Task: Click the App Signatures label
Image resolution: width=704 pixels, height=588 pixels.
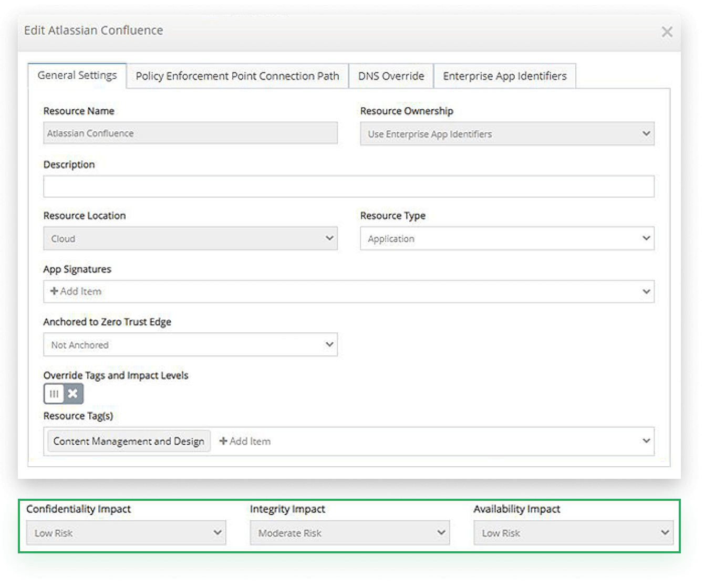Action: click(77, 269)
